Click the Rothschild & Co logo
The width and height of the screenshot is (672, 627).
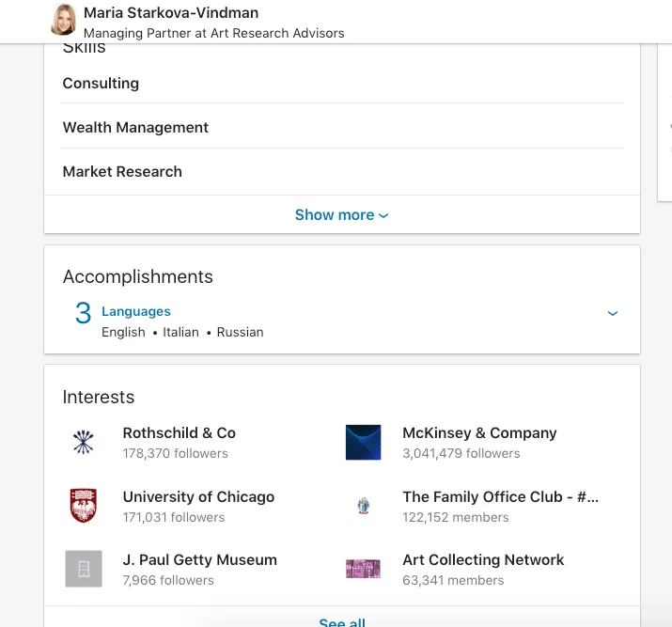[x=83, y=442]
